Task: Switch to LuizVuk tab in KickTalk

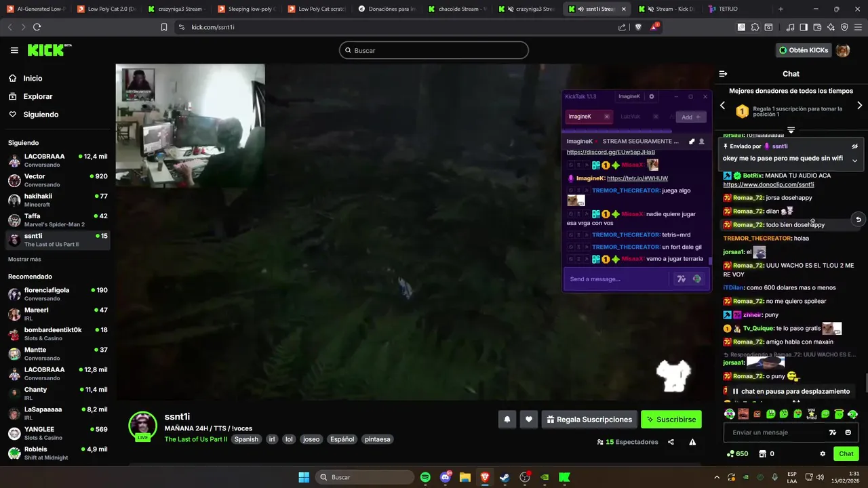Action: (630, 117)
